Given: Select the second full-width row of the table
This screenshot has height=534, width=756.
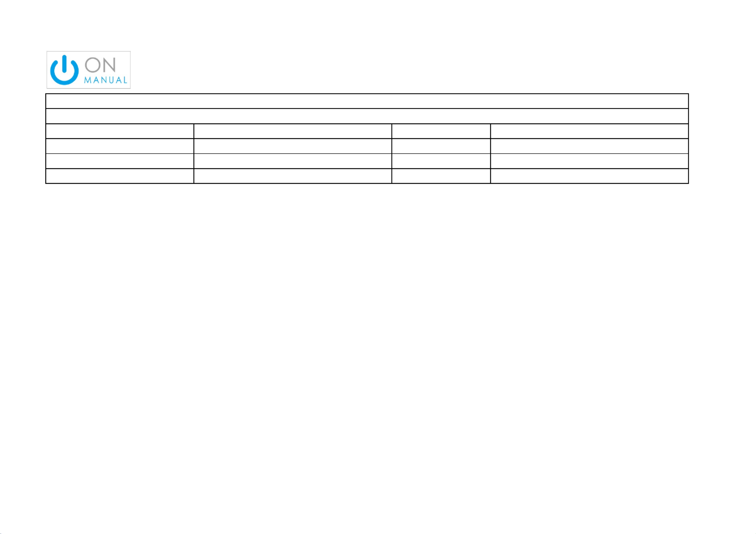Looking at the screenshot, I should pos(367,116).
